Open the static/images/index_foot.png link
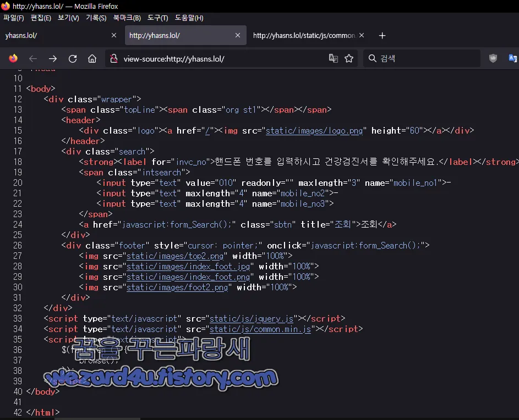The height and width of the screenshot is (420, 519). coord(188,277)
